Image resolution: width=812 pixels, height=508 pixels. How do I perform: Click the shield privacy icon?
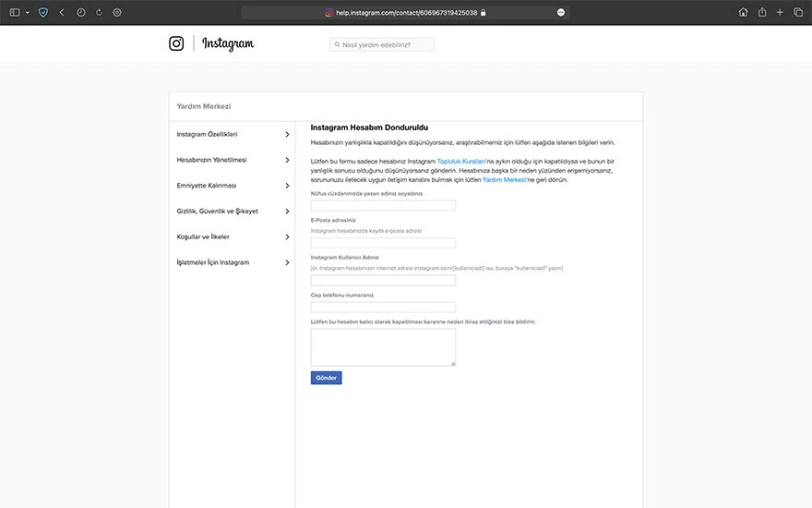point(43,12)
